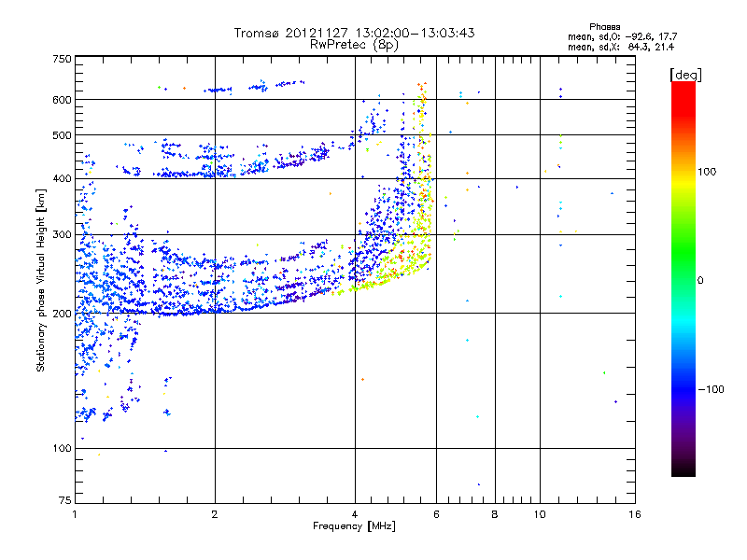
Task: Click the x-axis tick label '10'
Action: pyautogui.click(x=540, y=514)
